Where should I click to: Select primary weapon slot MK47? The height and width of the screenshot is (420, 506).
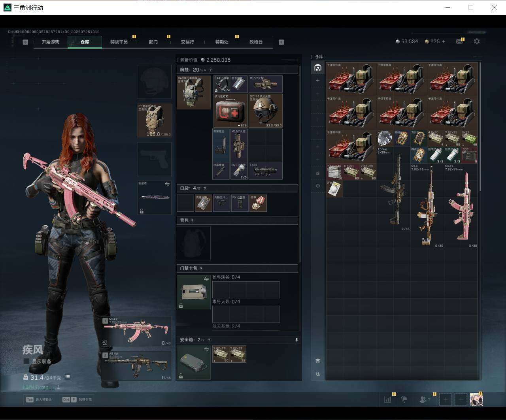[x=136, y=331]
